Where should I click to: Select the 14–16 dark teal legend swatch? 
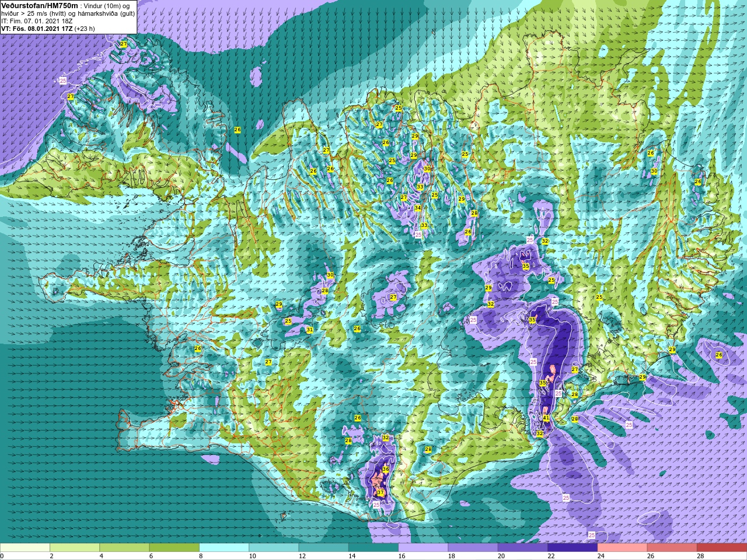[x=373, y=548]
